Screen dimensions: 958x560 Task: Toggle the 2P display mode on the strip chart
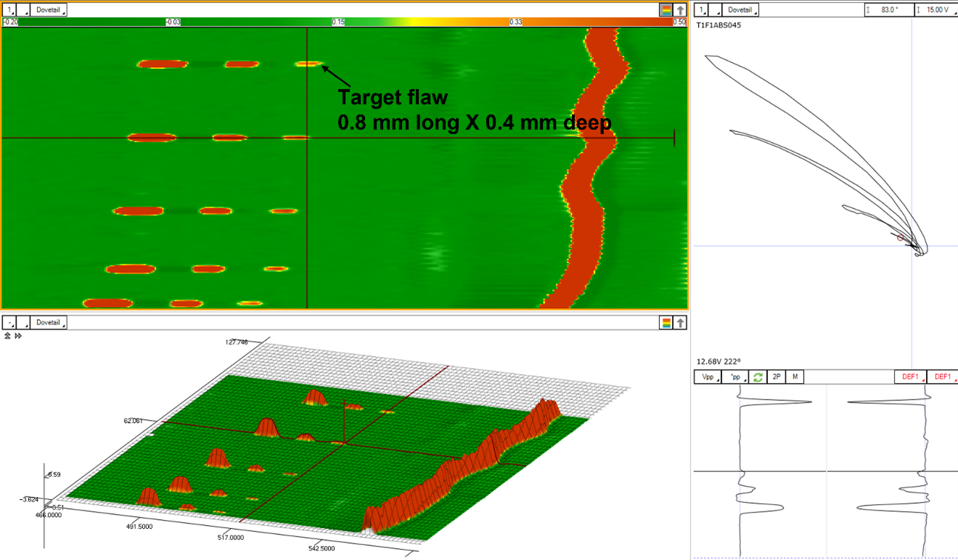tap(776, 376)
